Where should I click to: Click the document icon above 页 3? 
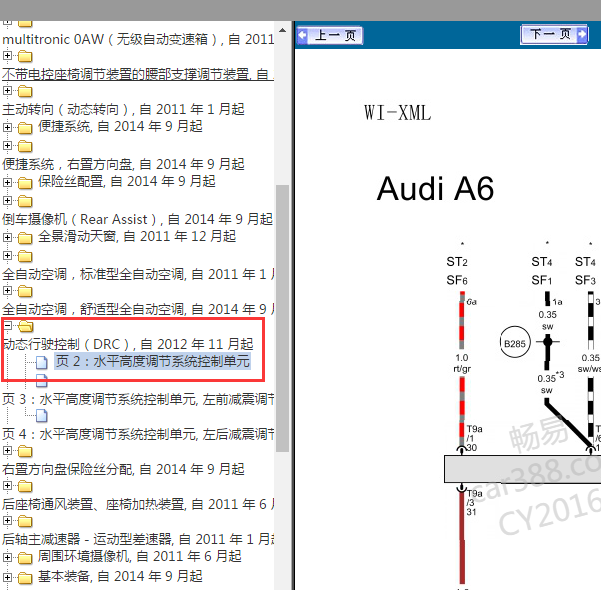coord(42,380)
